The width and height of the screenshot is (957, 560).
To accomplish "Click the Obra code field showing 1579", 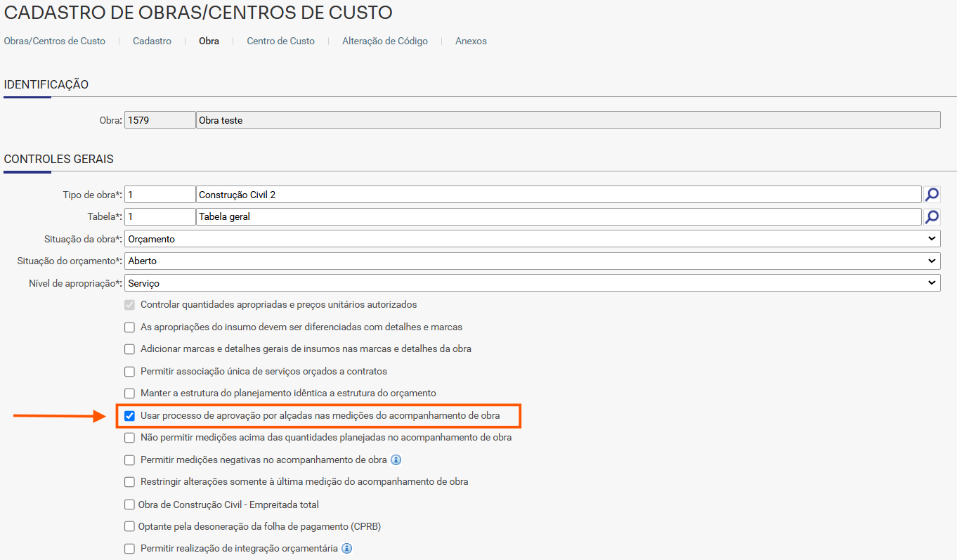I will point(160,120).
